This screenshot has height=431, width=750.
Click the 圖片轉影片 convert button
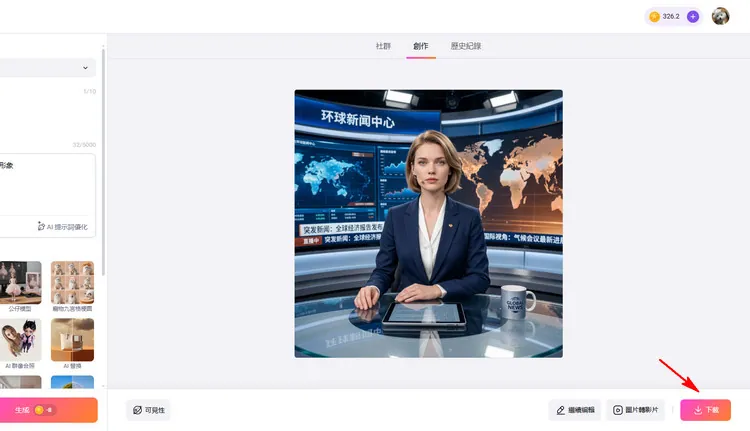point(635,410)
